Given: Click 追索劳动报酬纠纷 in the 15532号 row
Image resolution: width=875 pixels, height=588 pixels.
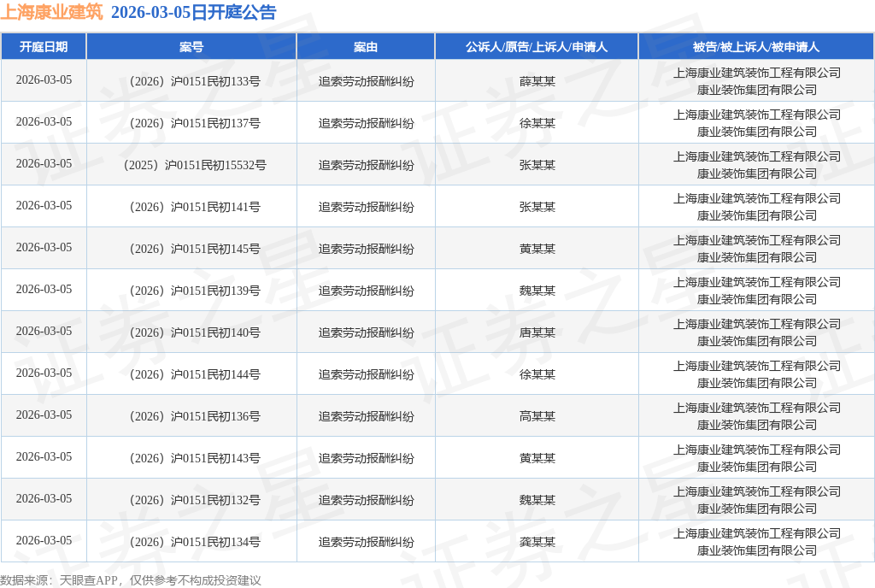Looking at the screenshot, I should pyautogui.click(x=366, y=165).
